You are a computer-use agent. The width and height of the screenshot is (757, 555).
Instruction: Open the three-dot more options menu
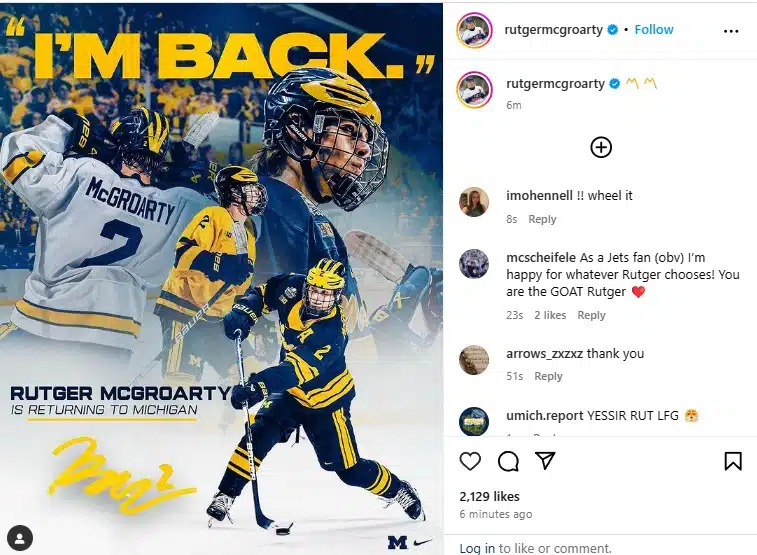(731, 31)
